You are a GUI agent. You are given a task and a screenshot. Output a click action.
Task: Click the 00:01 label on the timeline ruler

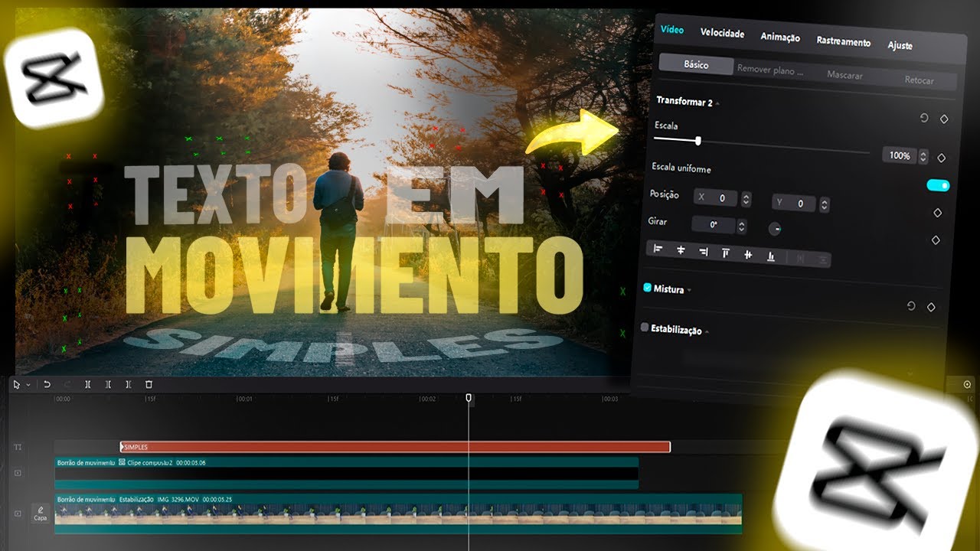point(245,399)
